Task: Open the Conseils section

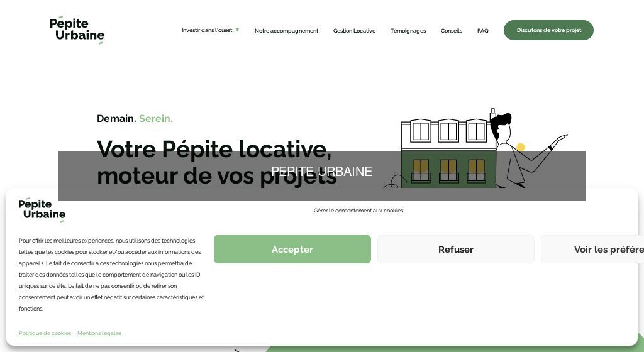Action: coord(452,31)
